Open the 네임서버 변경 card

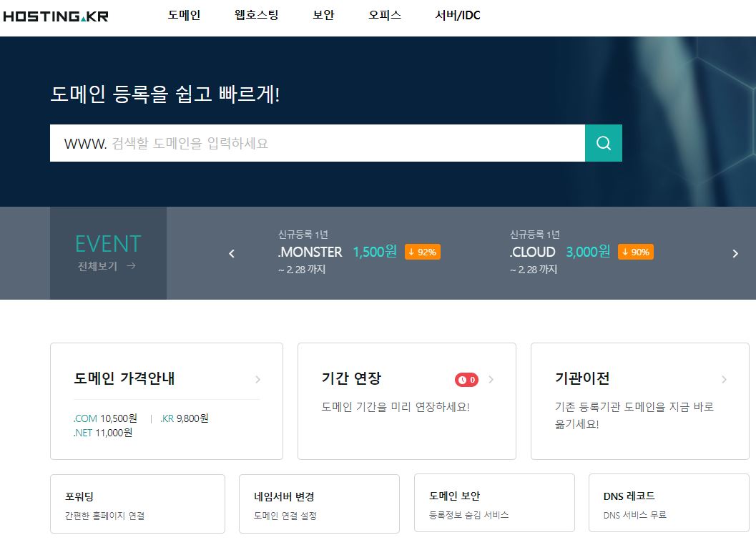[319, 504]
